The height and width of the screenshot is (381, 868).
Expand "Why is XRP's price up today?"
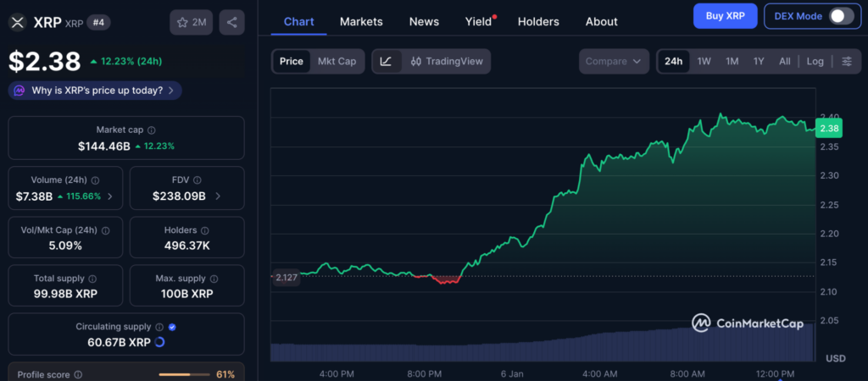click(95, 90)
